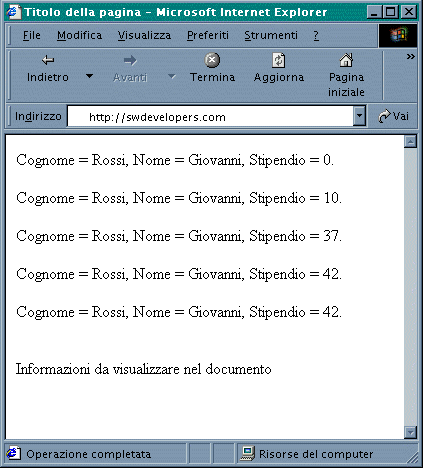Open the Visualizza menu
Image resolution: width=423 pixels, height=468 pixels.
[x=144, y=35]
